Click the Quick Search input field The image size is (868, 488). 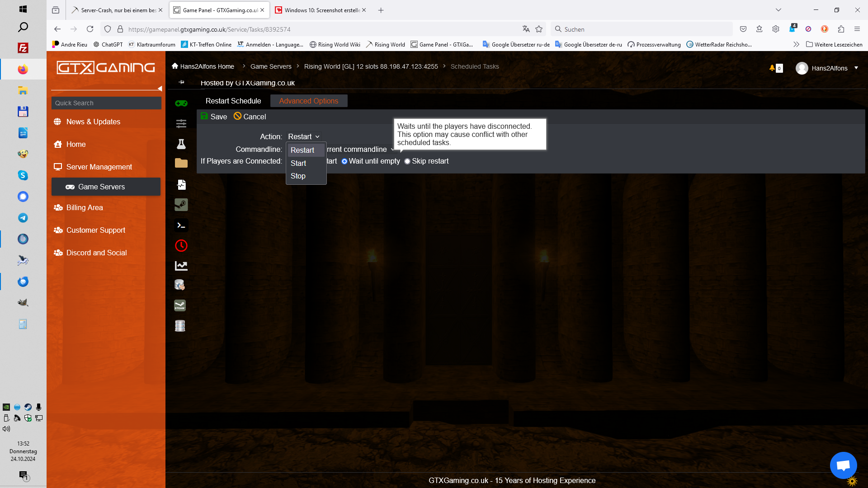106,103
